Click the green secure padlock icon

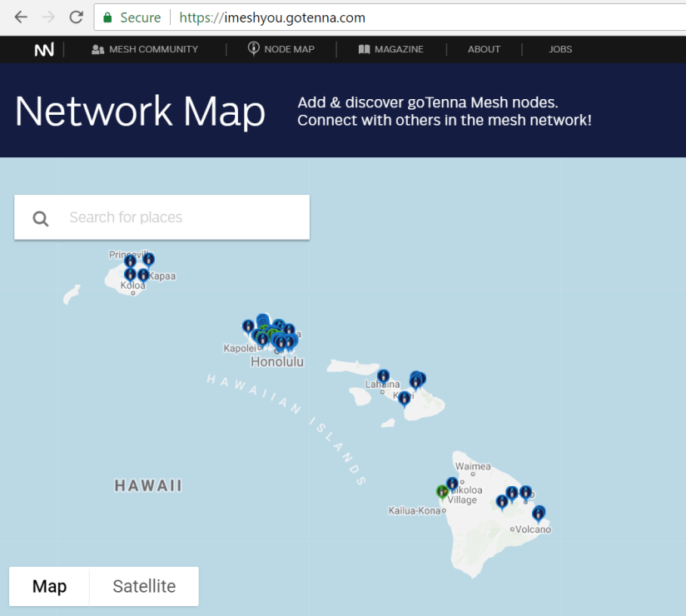point(107,17)
